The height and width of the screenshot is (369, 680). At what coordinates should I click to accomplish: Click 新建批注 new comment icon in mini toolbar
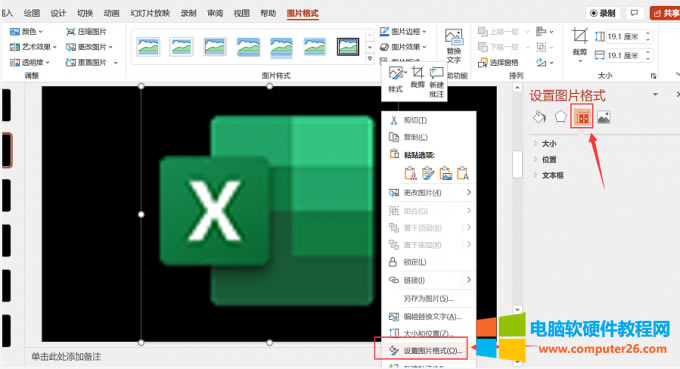(436, 81)
